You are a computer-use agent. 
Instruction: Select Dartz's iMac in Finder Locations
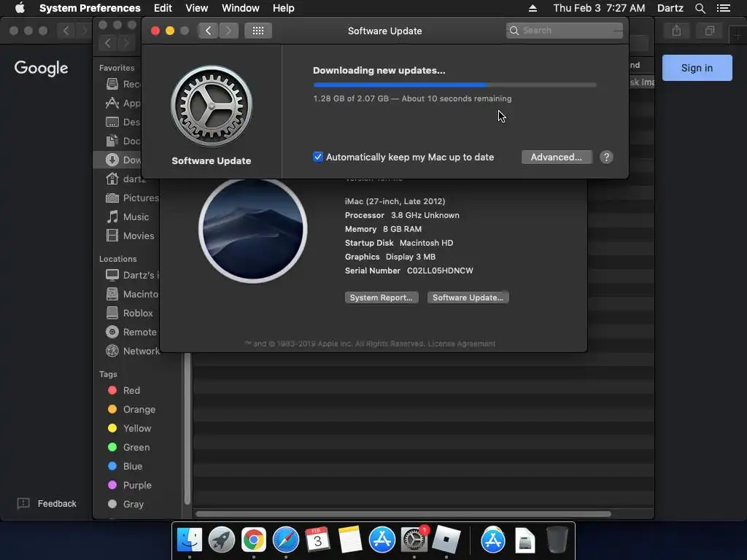132,275
